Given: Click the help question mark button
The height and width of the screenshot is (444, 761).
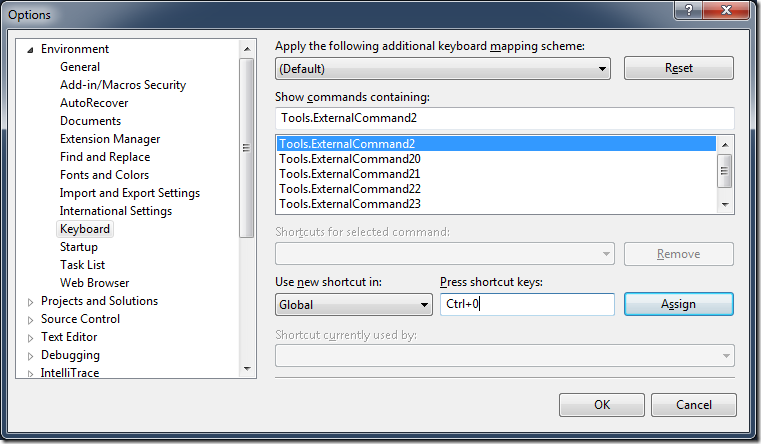Looking at the screenshot, I should 687,11.
